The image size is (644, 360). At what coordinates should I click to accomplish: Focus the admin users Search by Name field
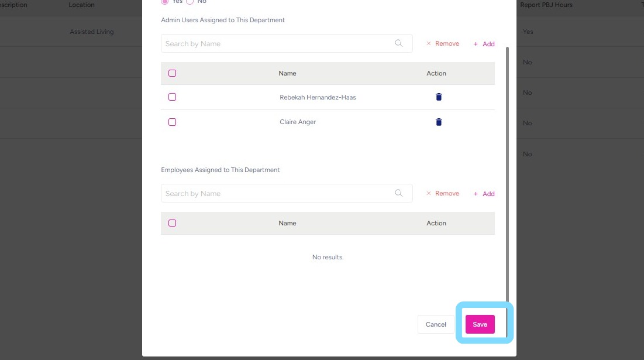pyautogui.click(x=275, y=43)
